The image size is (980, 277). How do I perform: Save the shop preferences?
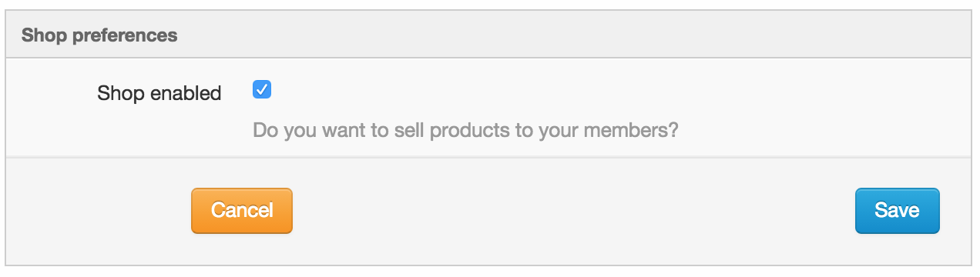pyautogui.click(x=897, y=210)
